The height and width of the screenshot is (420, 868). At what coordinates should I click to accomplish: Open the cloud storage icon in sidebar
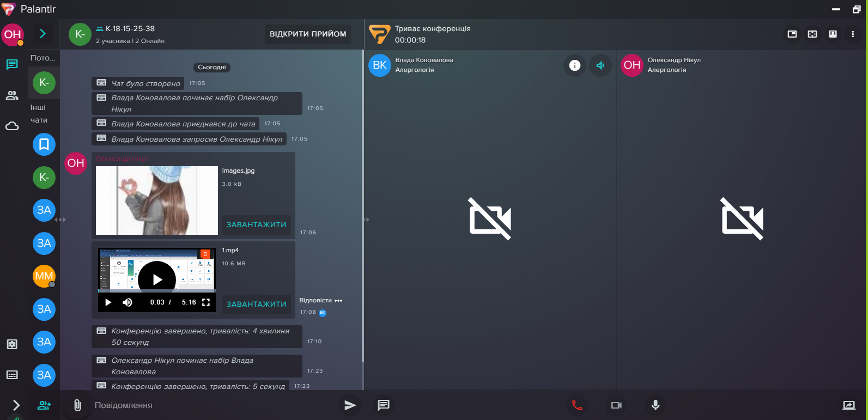tap(12, 126)
